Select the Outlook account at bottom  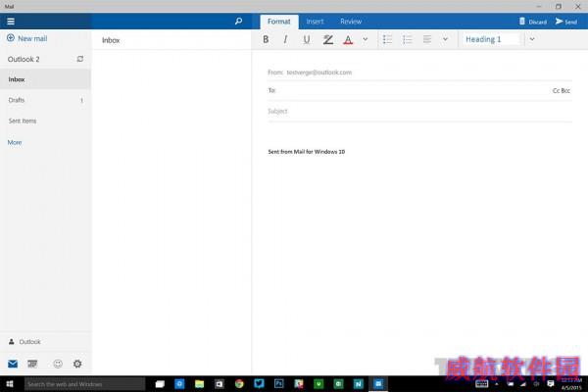coord(45,342)
